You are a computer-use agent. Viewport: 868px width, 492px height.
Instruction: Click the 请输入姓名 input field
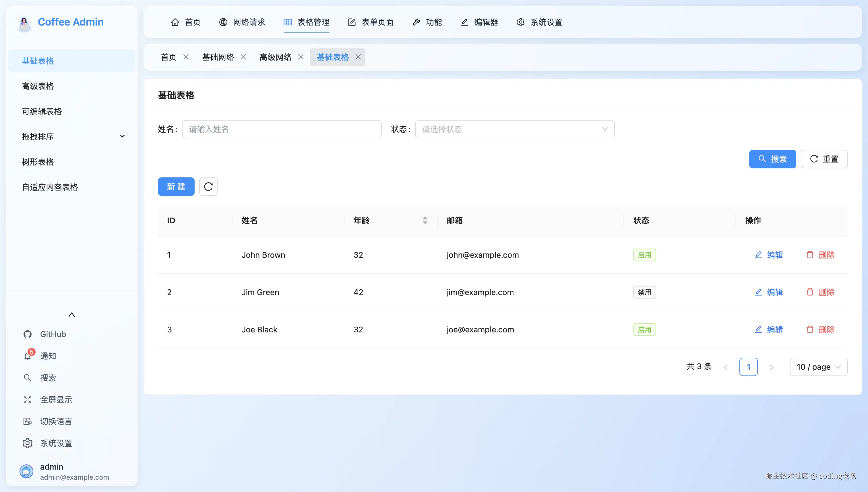(282, 129)
